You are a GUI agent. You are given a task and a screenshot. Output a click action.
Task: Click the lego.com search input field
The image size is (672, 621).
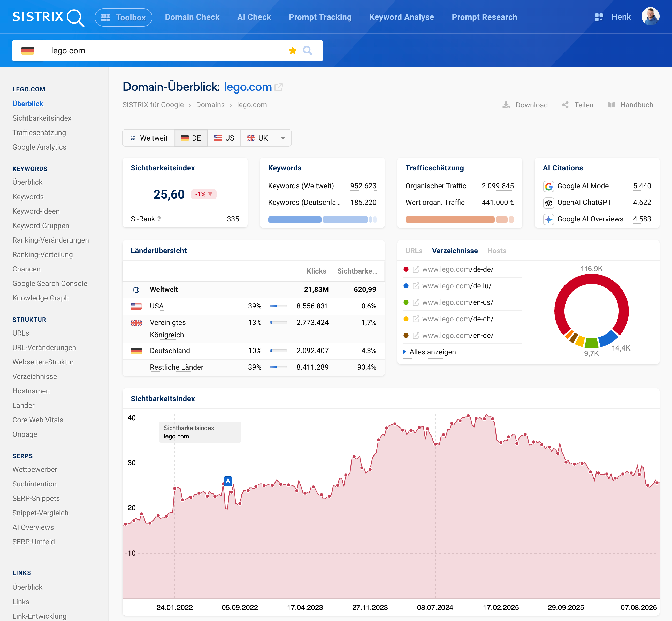tap(165, 51)
